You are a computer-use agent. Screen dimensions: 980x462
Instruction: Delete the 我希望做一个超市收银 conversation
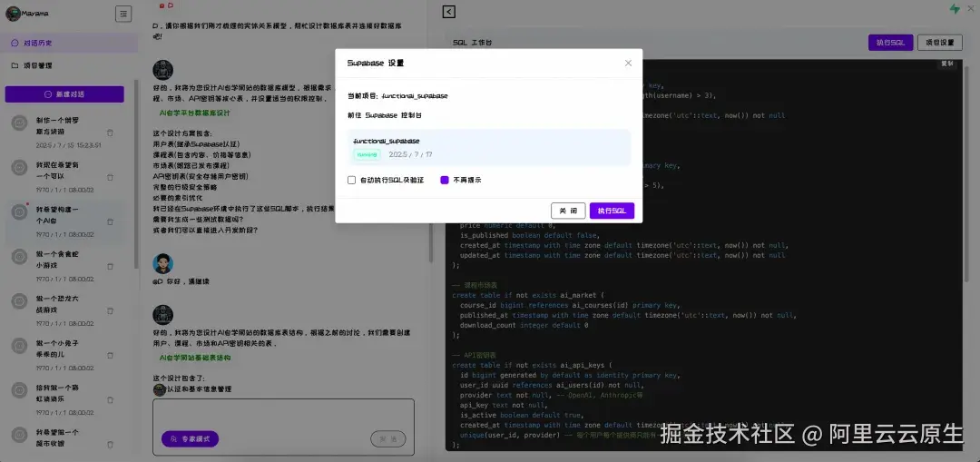tap(110, 445)
